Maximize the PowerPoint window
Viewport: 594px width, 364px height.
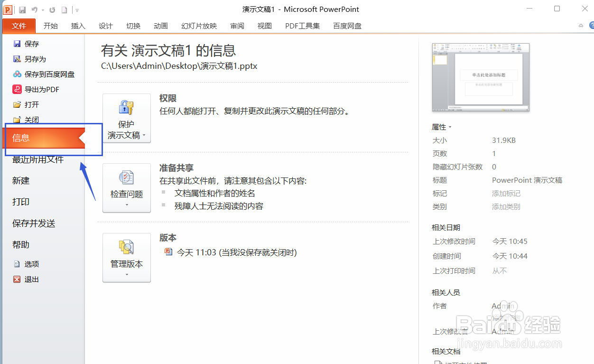(x=557, y=9)
